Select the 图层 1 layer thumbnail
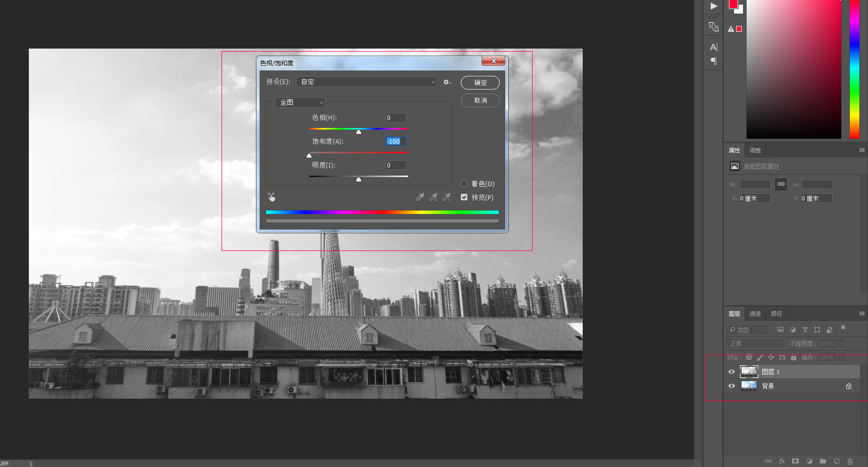The width and height of the screenshot is (868, 467). click(749, 372)
